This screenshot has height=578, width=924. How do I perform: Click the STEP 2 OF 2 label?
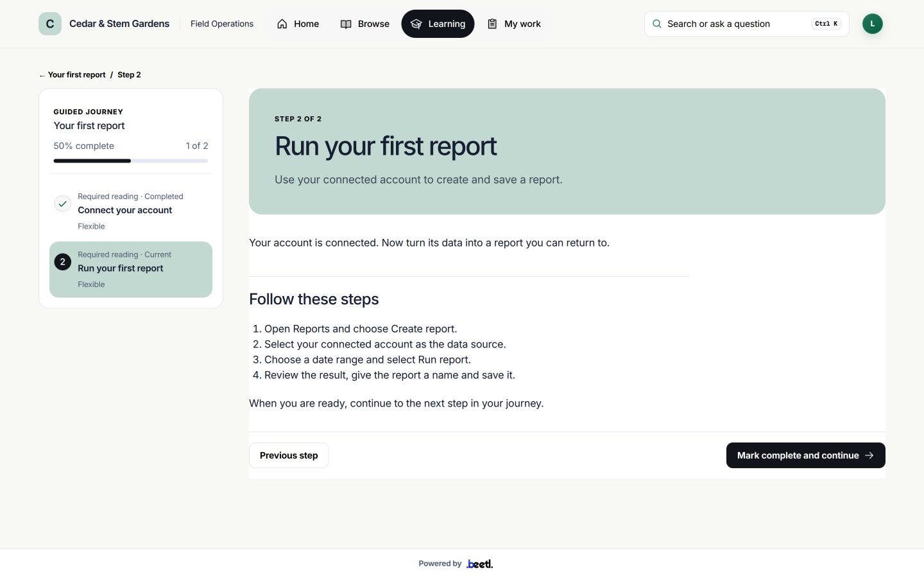tap(298, 119)
